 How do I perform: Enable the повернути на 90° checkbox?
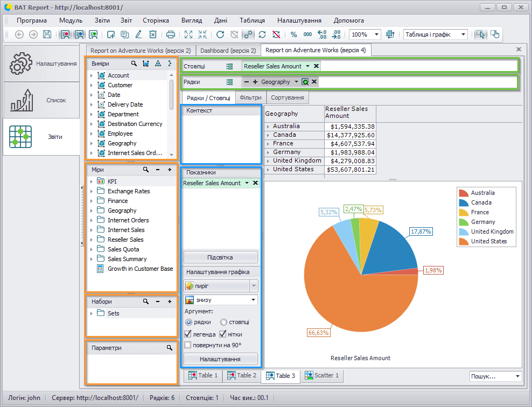pos(187,345)
